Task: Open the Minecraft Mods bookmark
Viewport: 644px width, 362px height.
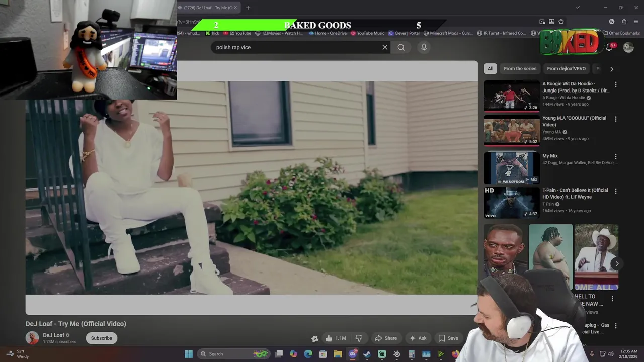Action: pos(448,33)
